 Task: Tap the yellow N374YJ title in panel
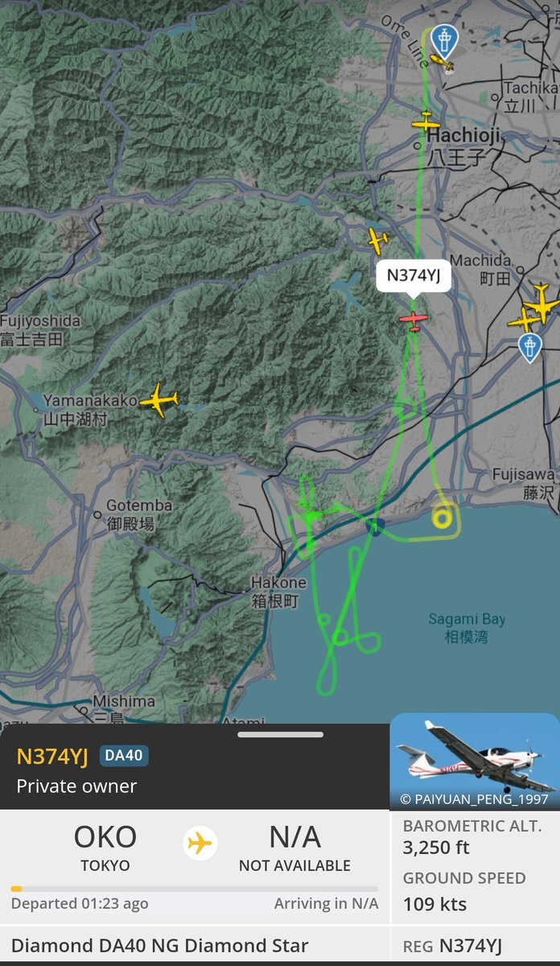pos(52,757)
